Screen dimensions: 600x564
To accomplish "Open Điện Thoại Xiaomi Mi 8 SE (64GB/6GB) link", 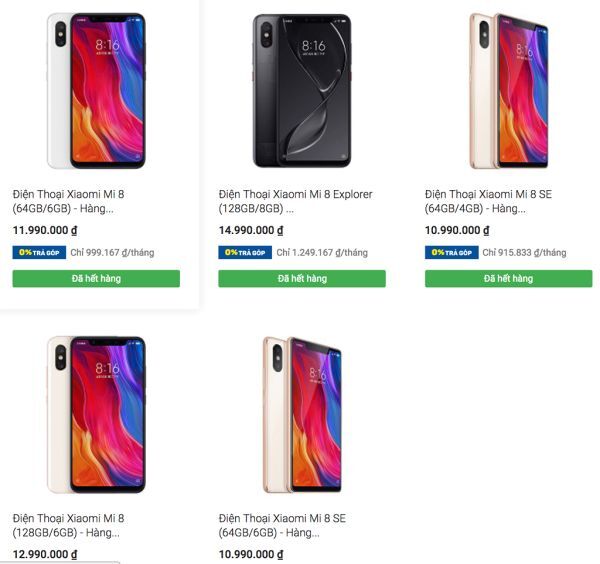I will click(282, 525).
